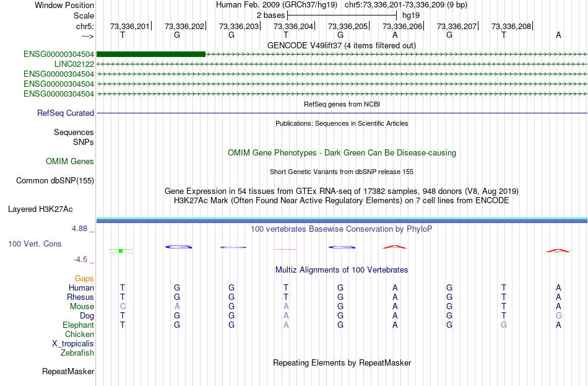588x386 pixels.
Task: Click Multiz Alignments of 100 Vertebrates title
Action: click(x=342, y=270)
